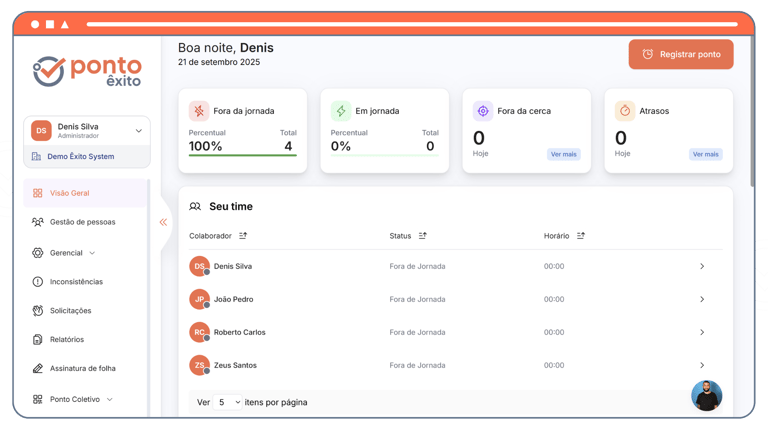Click the Fora da cerca target icon
The width and height of the screenshot is (768, 431).
pyautogui.click(x=483, y=111)
